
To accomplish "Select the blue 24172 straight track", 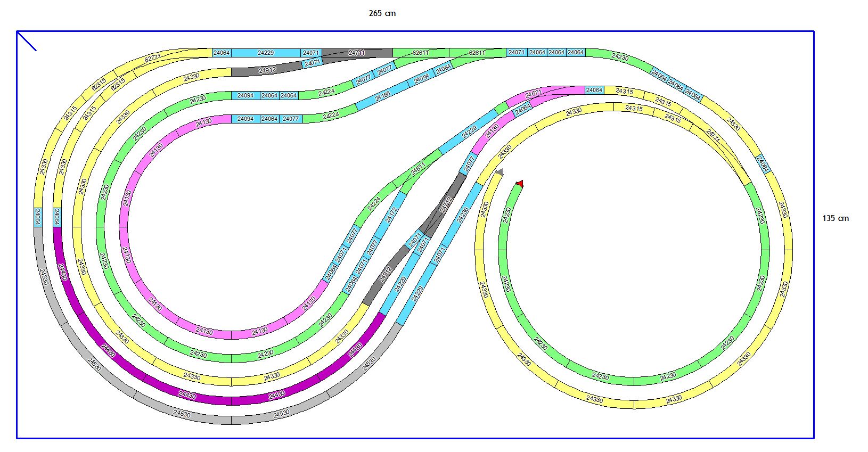I will point(391,215).
